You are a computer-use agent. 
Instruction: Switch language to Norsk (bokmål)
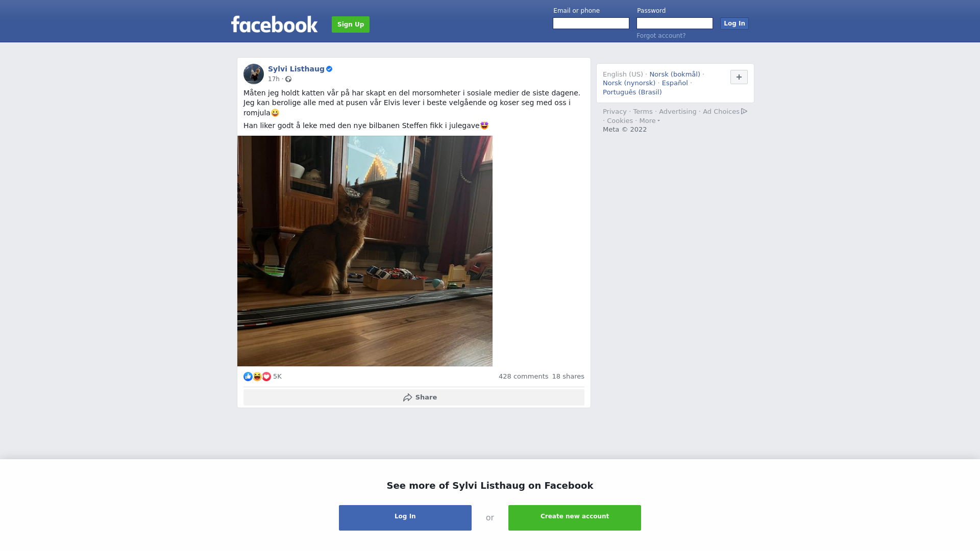[675, 74]
